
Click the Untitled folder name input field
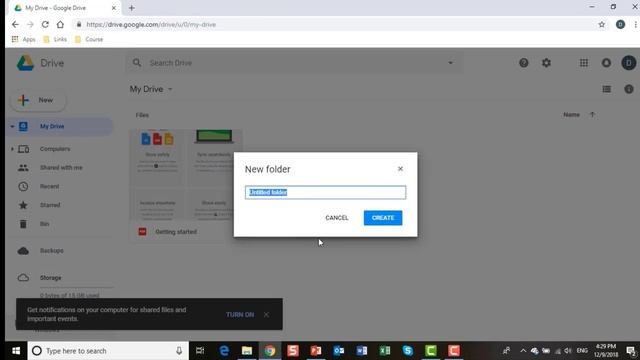pos(325,192)
